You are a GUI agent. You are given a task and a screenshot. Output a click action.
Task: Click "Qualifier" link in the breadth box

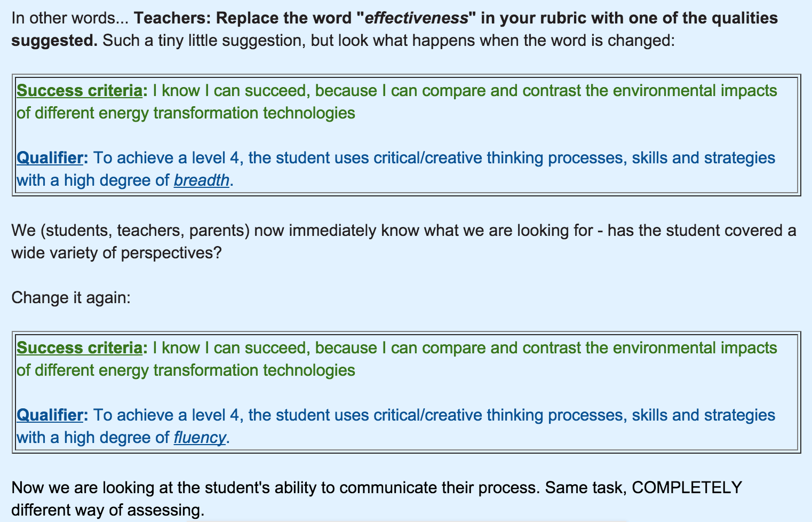click(x=50, y=158)
